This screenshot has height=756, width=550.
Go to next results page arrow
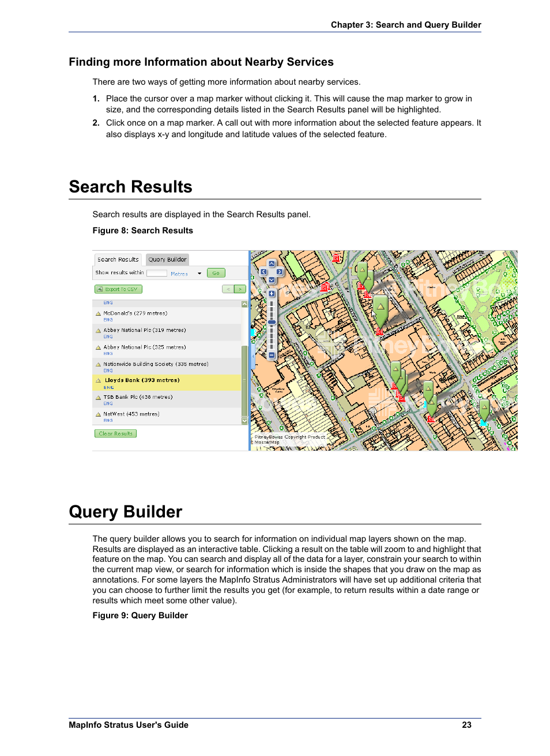coord(240,289)
